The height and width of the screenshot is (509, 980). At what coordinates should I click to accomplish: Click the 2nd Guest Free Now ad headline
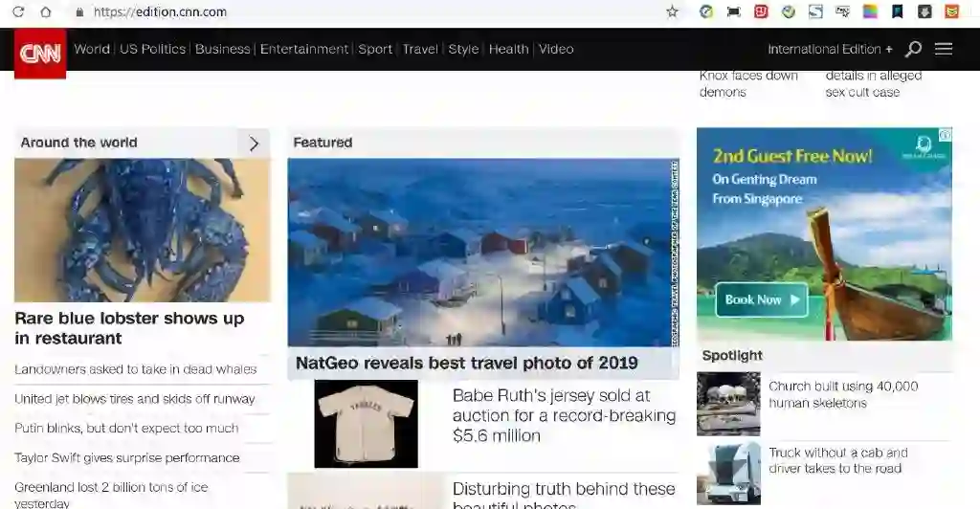tap(792, 156)
